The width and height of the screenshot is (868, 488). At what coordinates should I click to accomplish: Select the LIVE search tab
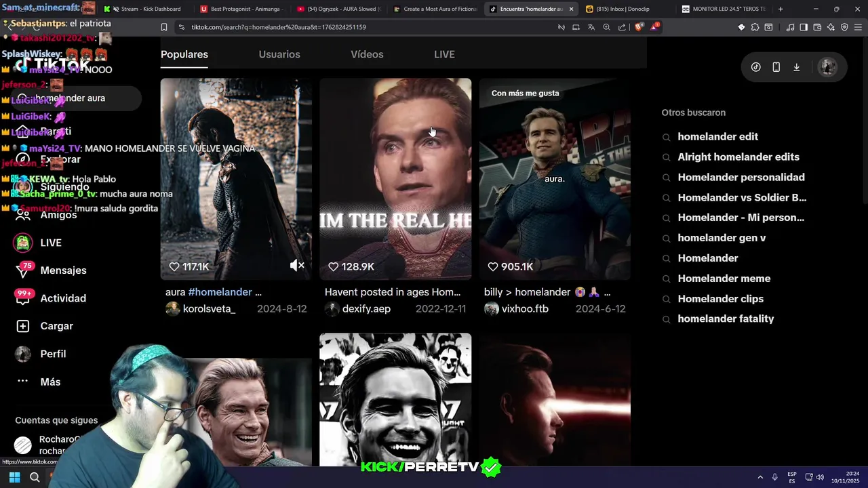pos(444,54)
